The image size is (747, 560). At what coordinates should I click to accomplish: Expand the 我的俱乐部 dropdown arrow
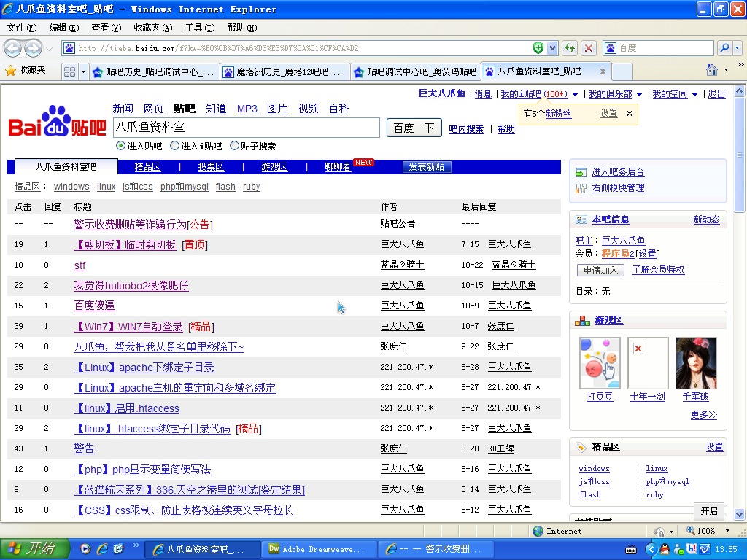pyautogui.click(x=639, y=94)
